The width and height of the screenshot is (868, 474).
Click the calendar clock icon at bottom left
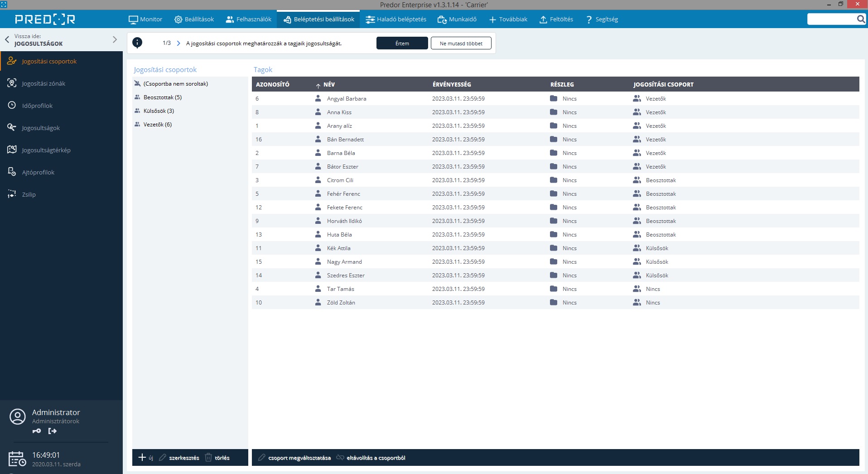pos(17,459)
